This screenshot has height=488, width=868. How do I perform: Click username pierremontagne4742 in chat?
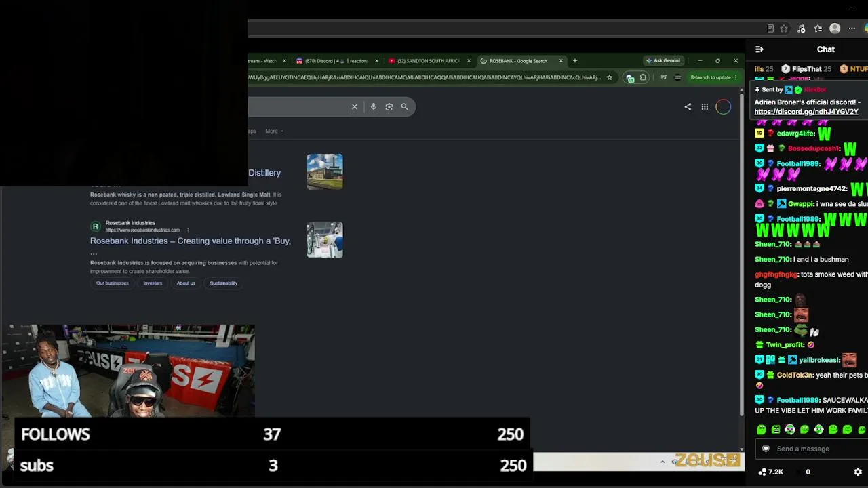[812, 189]
